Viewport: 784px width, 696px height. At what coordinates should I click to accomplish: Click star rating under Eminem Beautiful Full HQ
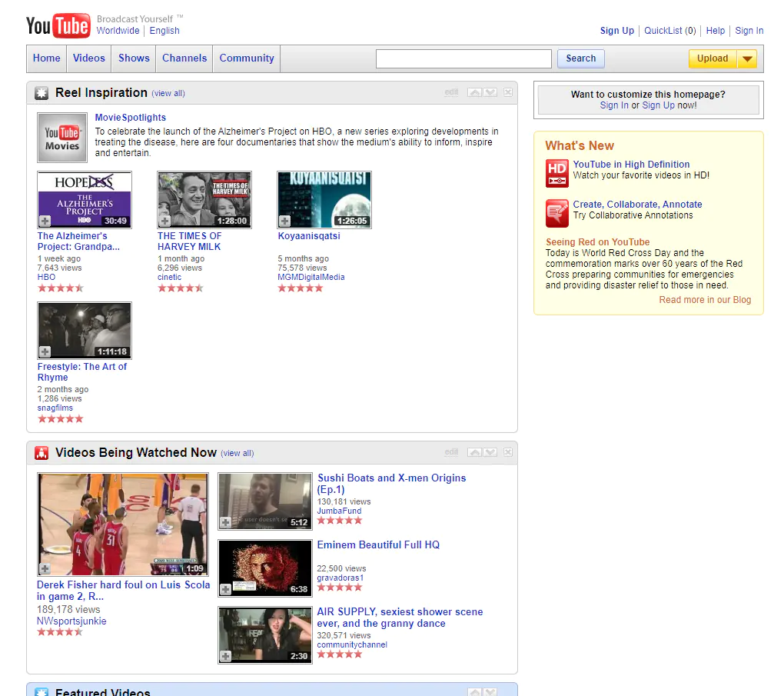[340, 588]
